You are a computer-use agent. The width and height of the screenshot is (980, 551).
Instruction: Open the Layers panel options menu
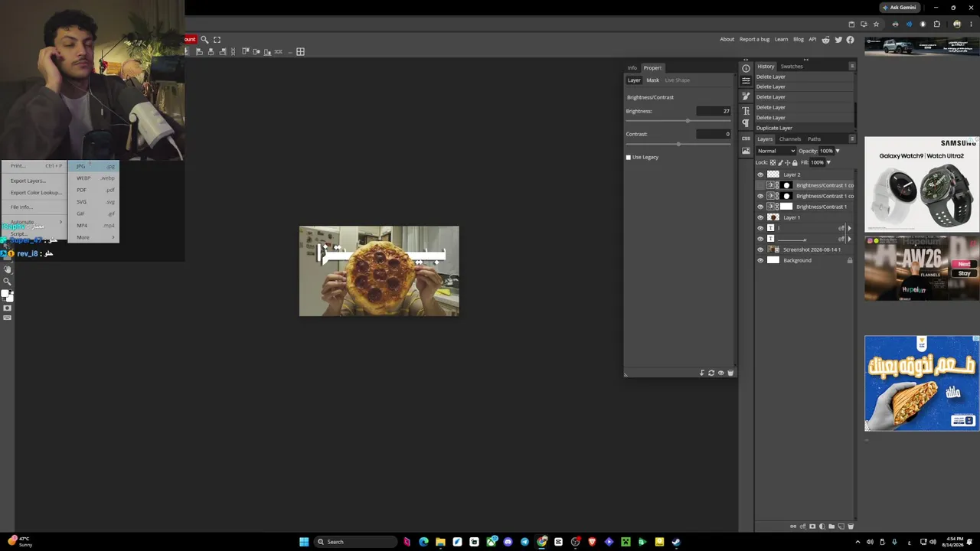point(852,139)
